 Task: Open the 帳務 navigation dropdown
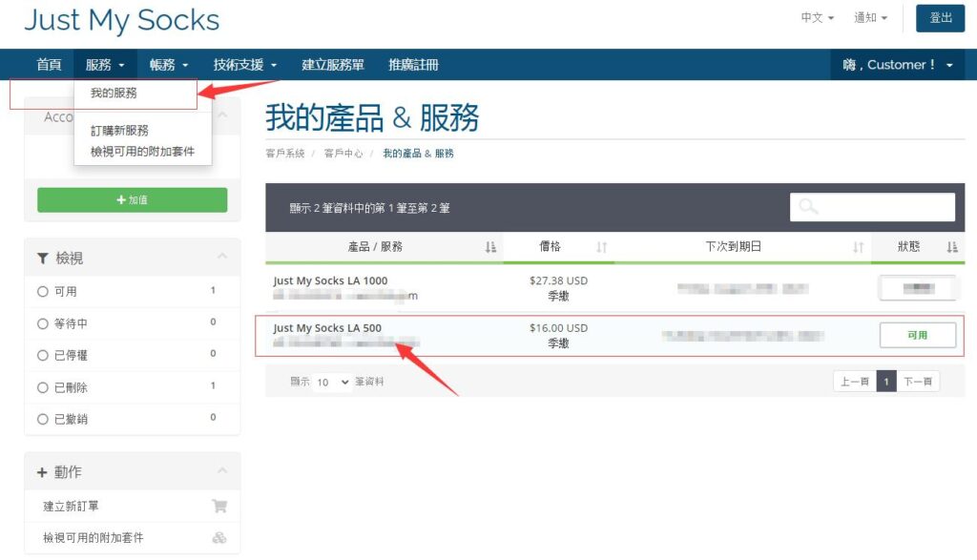point(168,64)
